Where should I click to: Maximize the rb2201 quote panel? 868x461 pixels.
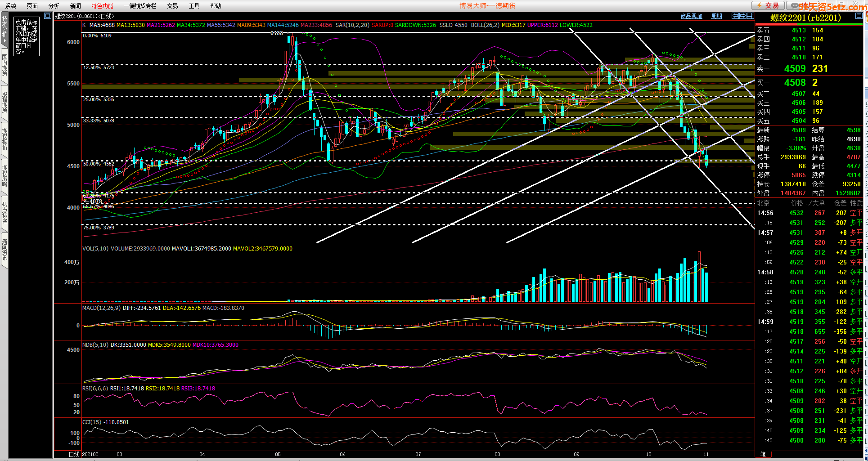[859, 16]
